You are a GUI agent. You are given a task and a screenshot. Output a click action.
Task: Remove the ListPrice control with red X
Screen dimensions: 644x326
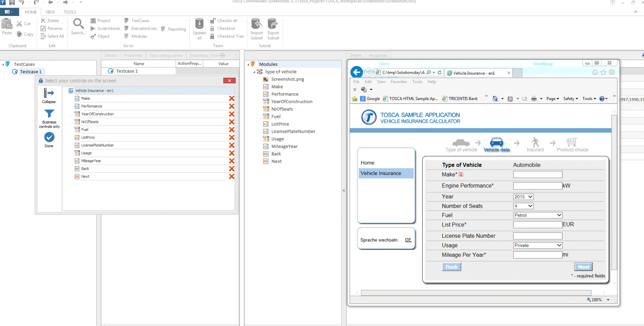232,137
